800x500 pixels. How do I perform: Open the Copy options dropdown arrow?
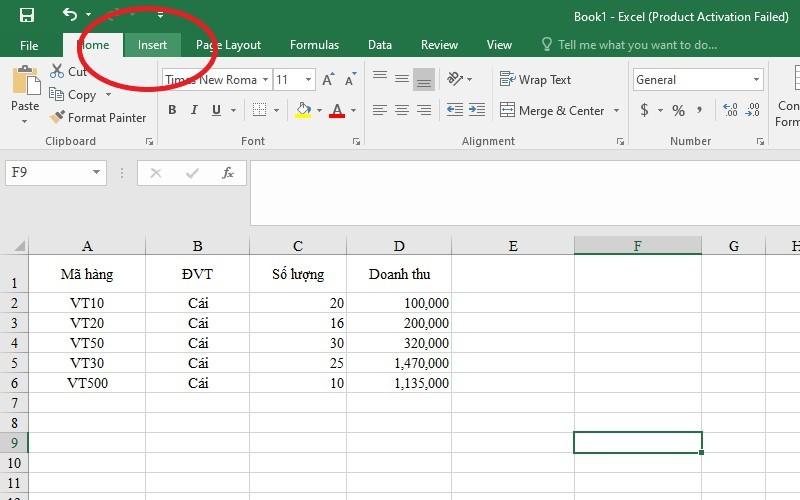point(108,94)
